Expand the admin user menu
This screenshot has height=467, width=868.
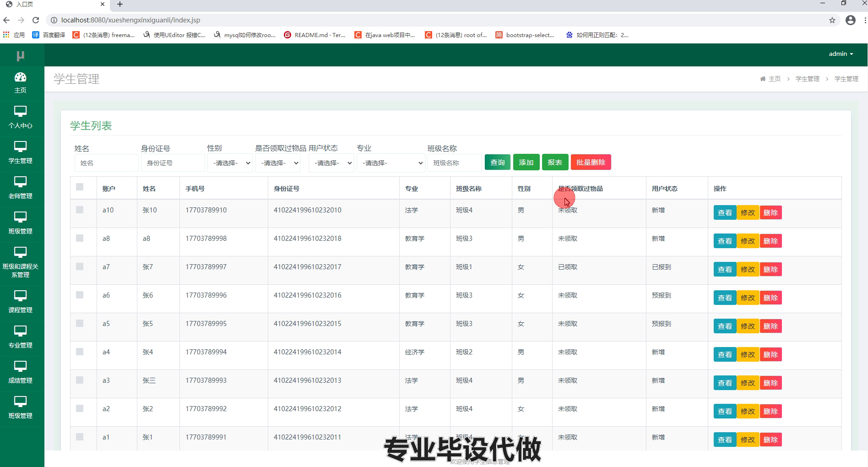pyautogui.click(x=841, y=54)
